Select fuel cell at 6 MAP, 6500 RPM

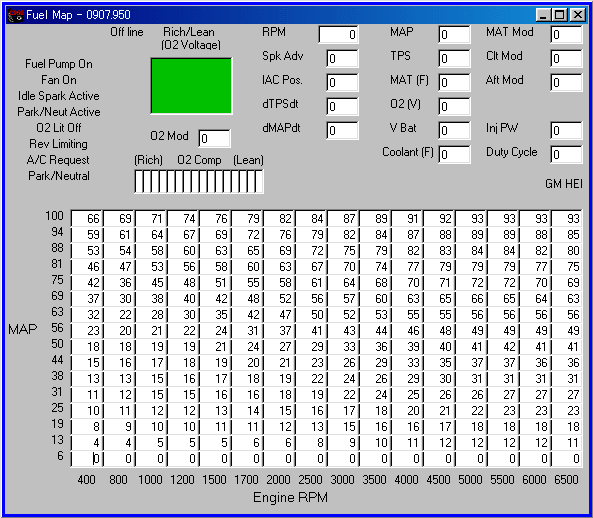click(x=567, y=459)
